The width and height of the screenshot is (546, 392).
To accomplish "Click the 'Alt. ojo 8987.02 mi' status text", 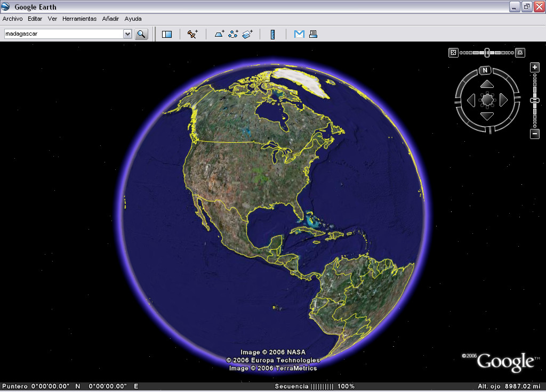I will [509, 386].
